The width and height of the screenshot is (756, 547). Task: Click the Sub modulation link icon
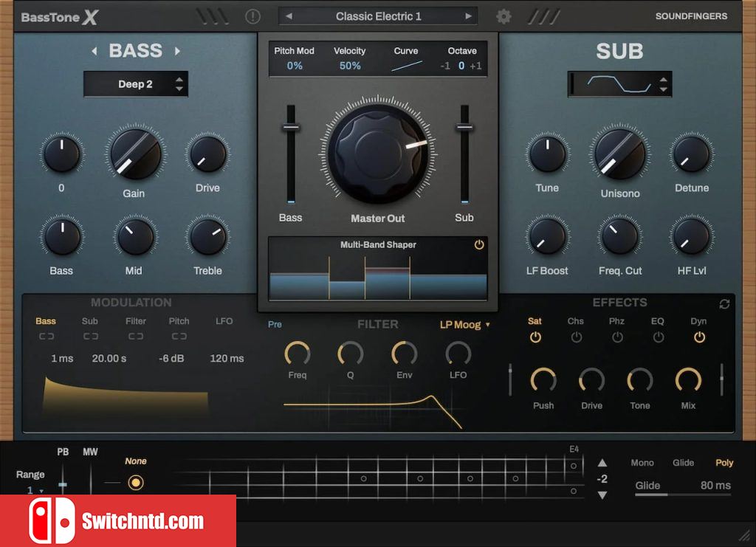[x=91, y=336]
